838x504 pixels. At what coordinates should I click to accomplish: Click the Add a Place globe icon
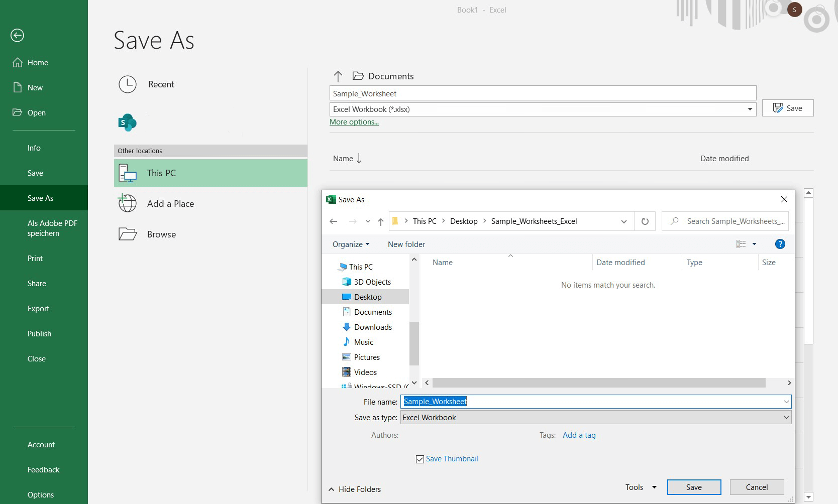pos(128,203)
